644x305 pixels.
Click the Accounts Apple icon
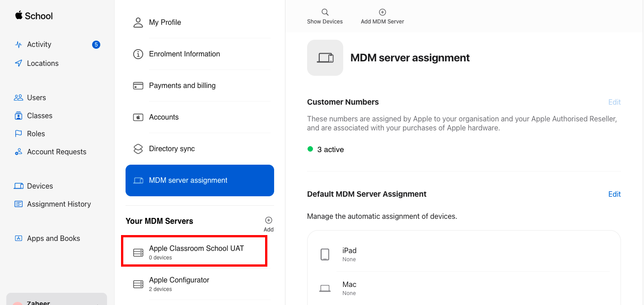click(x=138, y=117)
